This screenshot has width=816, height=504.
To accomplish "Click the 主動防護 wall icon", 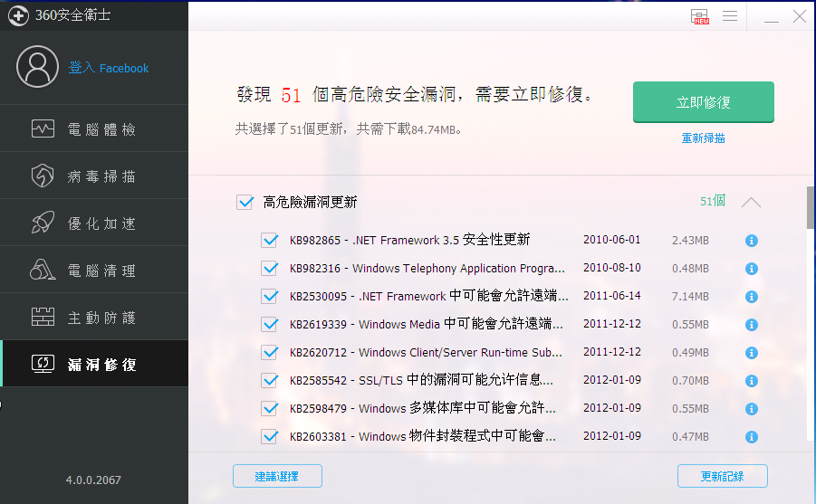I will point(43,316).
